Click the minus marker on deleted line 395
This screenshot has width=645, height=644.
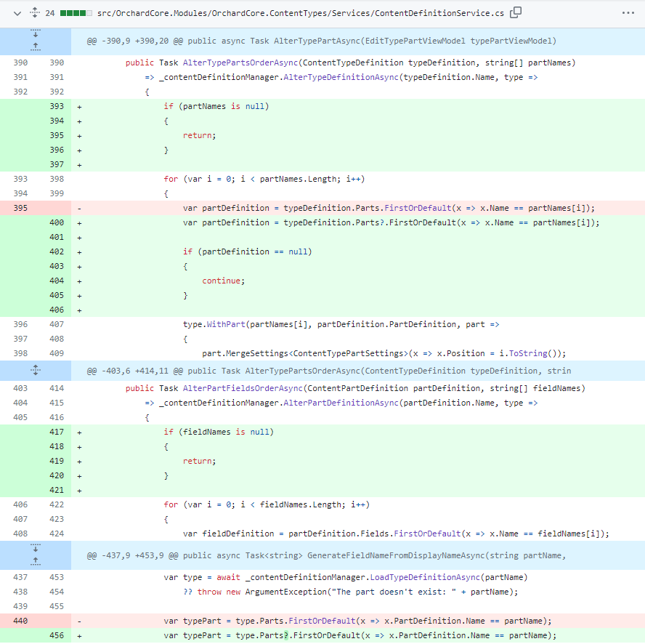[79, 209]
